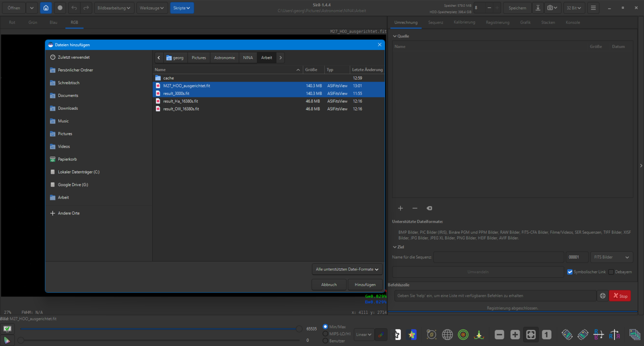Switch to the Grün channel tab
This screenshot has width=644, height=346.
click(33, 23)
